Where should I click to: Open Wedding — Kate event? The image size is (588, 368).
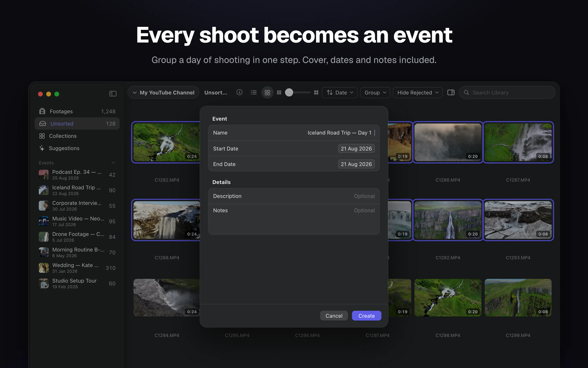click(x=77, y=268)
